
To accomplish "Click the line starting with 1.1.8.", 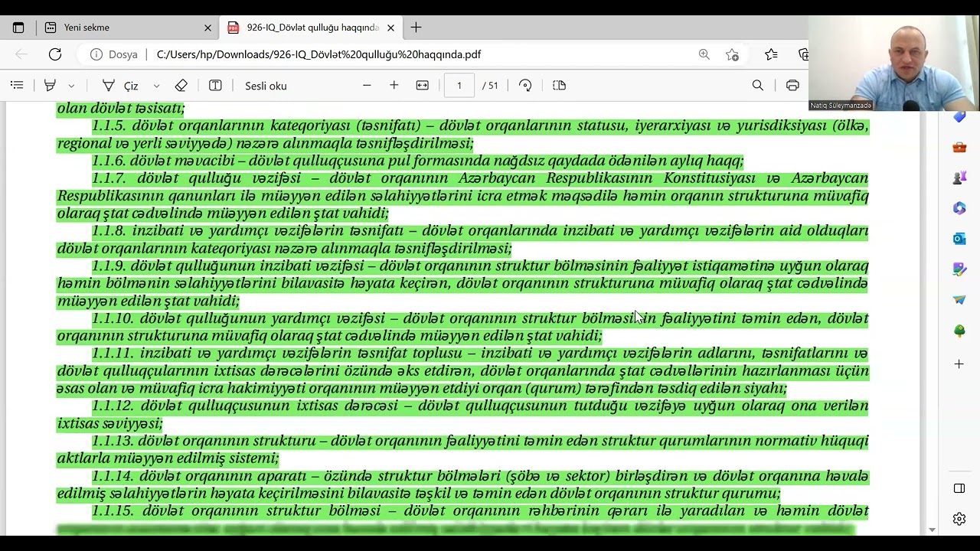I will pyautogui.click(x=481, y=230).
